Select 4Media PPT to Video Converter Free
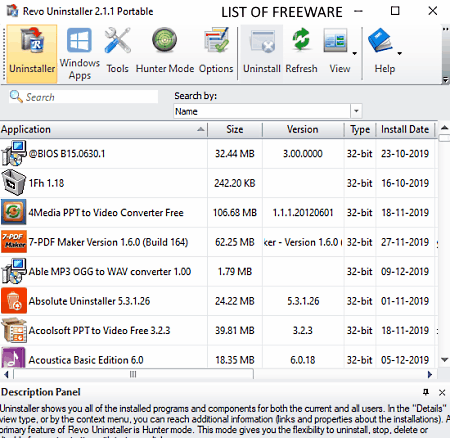This screenshot has height=438, width=450. (106, 213)
